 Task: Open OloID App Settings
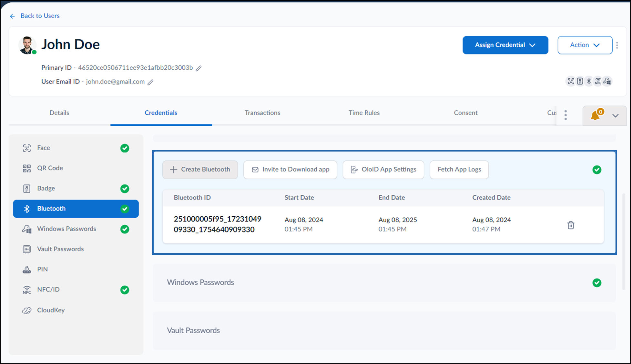tap(383, 170)
